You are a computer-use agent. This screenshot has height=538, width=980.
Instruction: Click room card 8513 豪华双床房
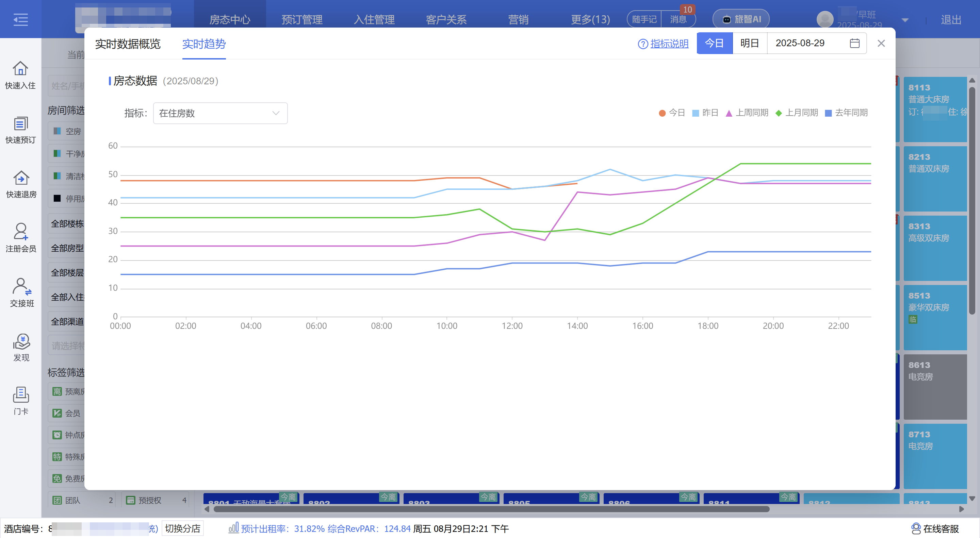[935, 318]
